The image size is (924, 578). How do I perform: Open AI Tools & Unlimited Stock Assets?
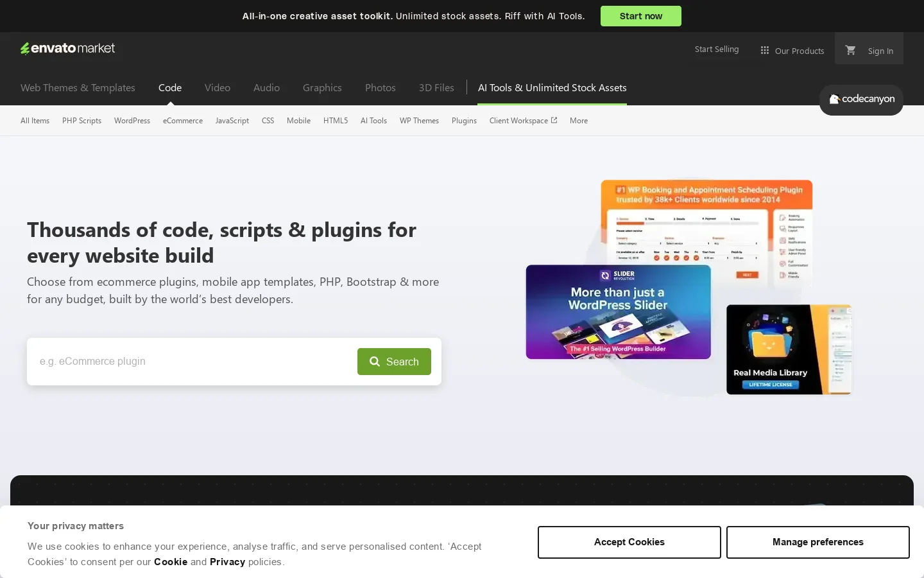pos(552,87)
